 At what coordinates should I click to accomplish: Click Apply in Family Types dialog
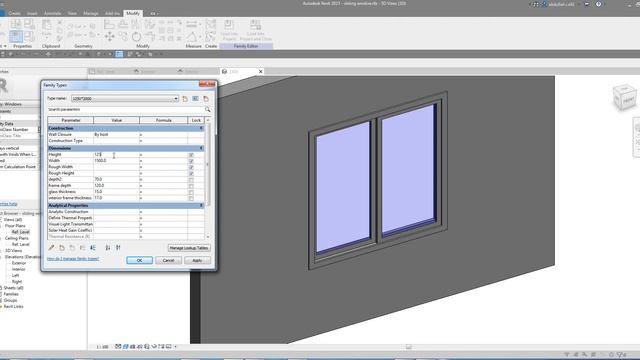(x=197, y=260)
